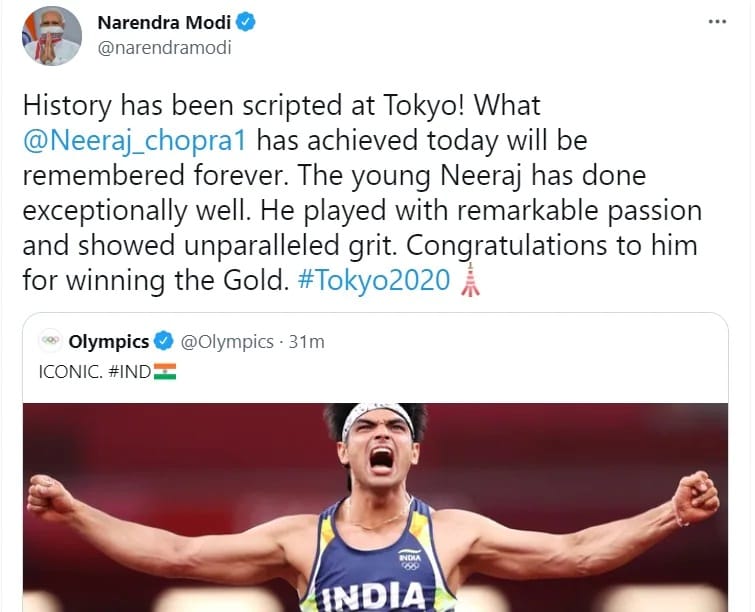Open the @narendramodi handle

pos(164,48)
